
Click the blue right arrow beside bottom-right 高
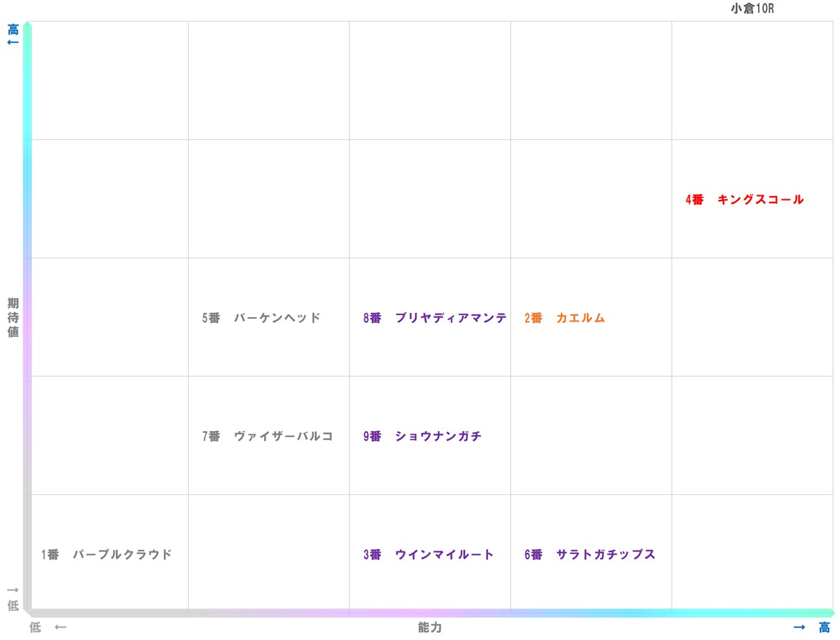coord(799,628)
